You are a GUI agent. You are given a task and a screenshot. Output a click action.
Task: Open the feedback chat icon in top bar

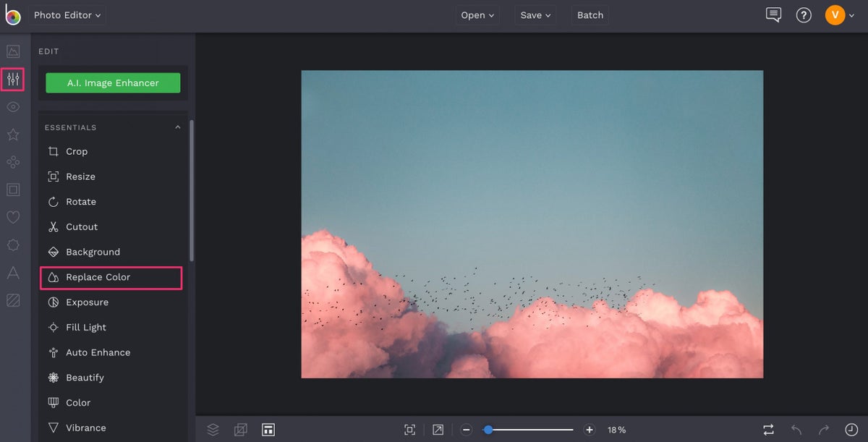click(773, 14)
